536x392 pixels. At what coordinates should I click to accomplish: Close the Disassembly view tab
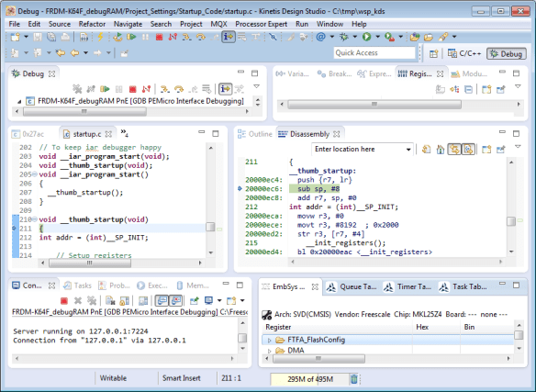(x=337, y=134)
